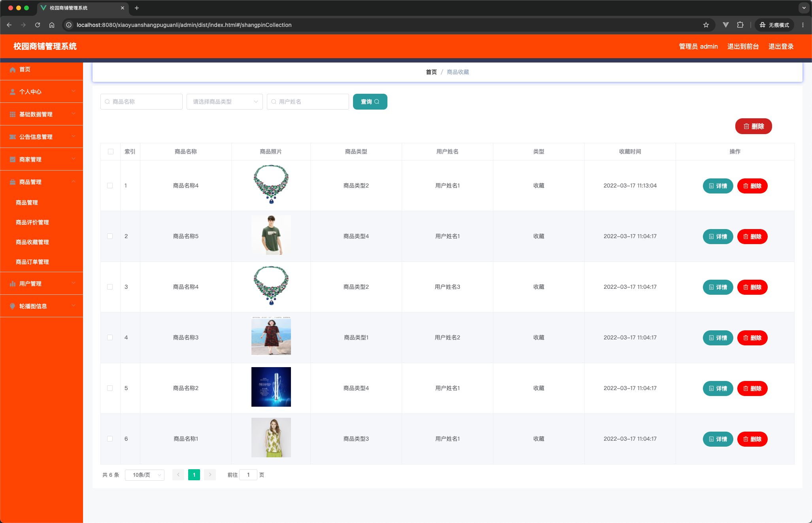Click the ticket icon beside 公告信息管理
The width and height of the screenshot is (812, 523).
pos(13,137)
